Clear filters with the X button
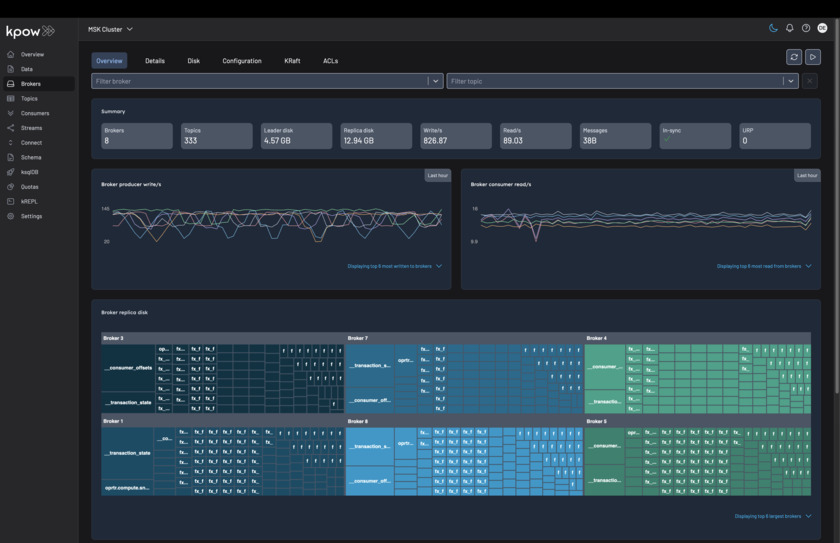Image resolution: width=840 pixels, height=543 pixels. (810, 81)
